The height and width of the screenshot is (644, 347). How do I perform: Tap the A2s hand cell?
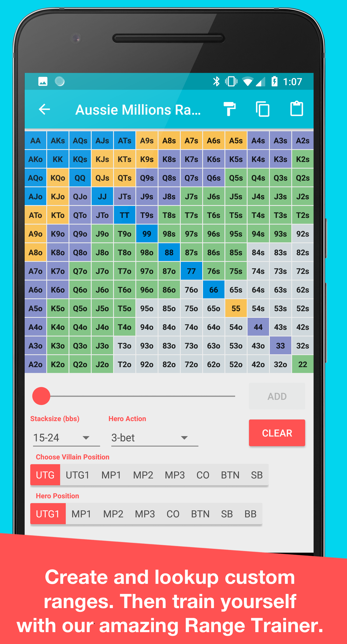point(303,140)
